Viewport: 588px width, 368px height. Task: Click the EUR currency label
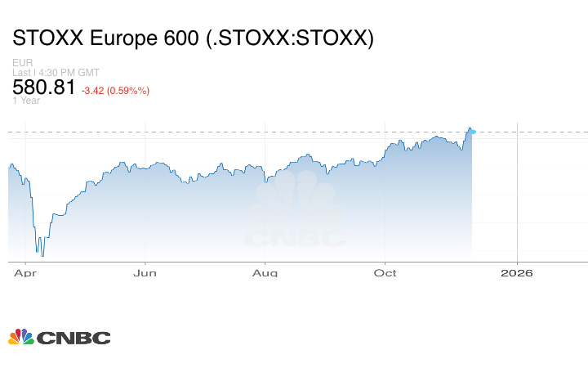[23, 63]
